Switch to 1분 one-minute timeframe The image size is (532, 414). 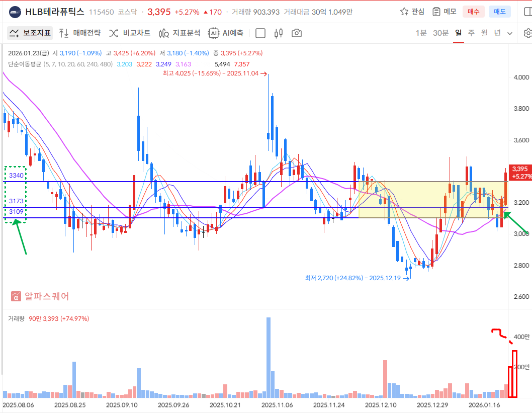(x=421, y=33)
